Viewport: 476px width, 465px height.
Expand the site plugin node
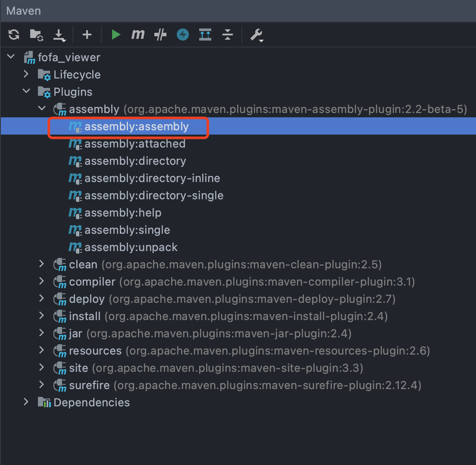(41, 368)
